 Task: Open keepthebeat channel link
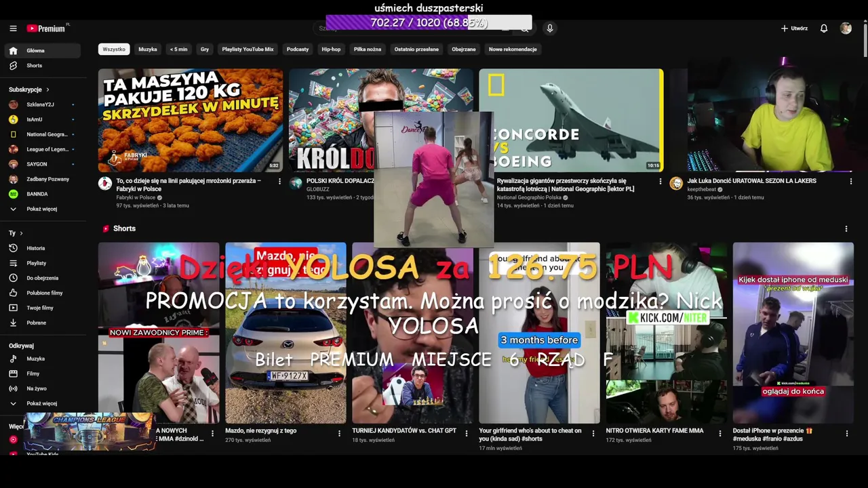[701, 189]
